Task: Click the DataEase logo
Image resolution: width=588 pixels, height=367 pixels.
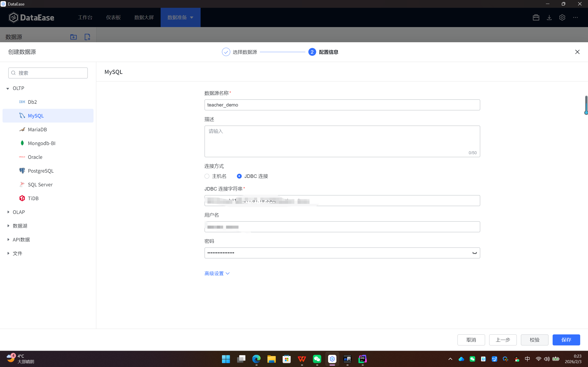Action: (31, 17)
